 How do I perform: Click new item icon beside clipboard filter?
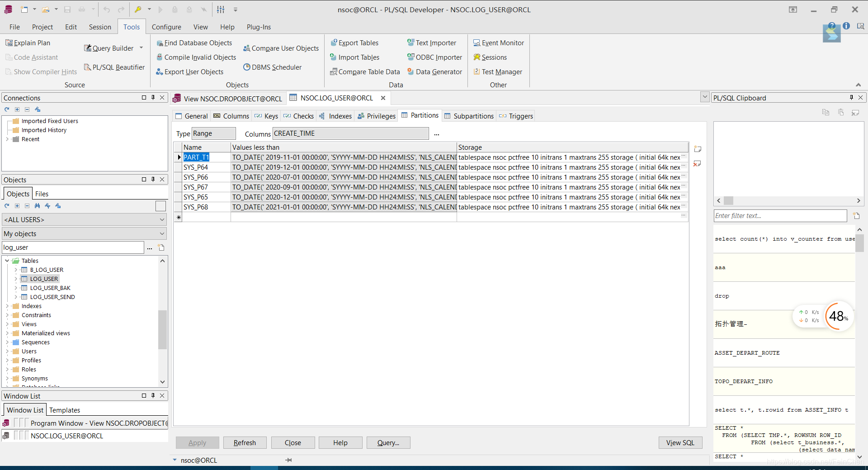(x=856, y=216)
